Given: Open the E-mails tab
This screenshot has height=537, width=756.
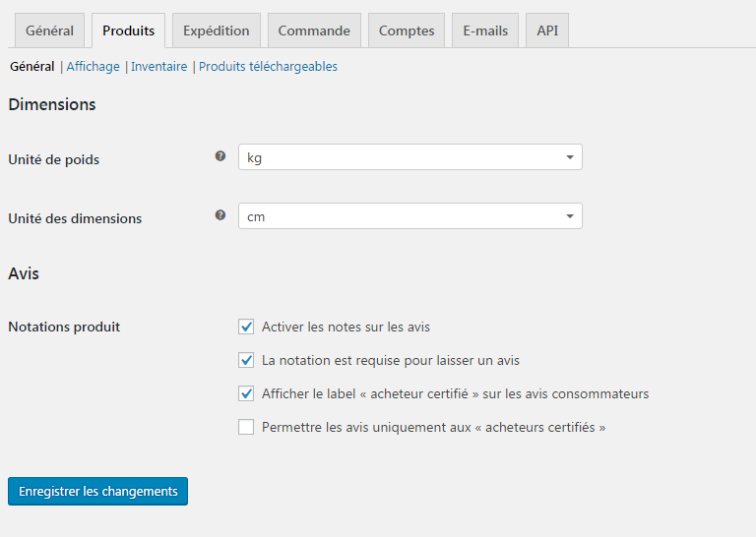Looking at the screenshot, I should pyautogui.click(x=485, y=30).
